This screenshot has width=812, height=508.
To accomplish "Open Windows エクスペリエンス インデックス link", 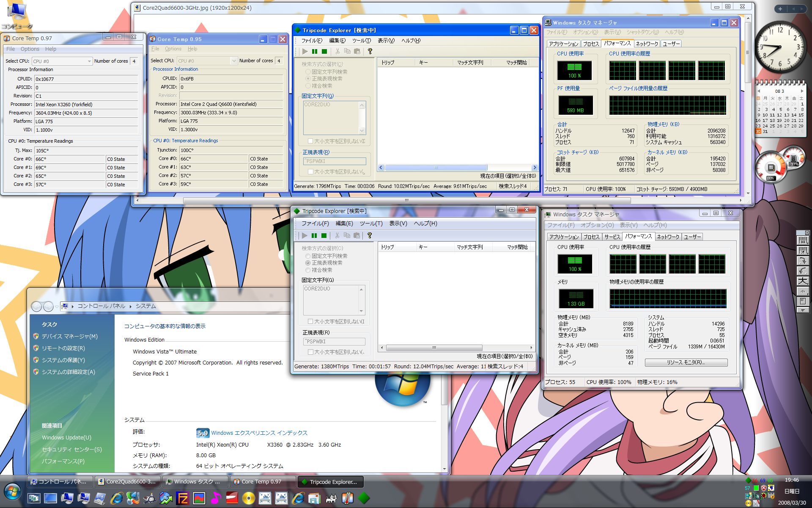I will click(x=259, y=433).
